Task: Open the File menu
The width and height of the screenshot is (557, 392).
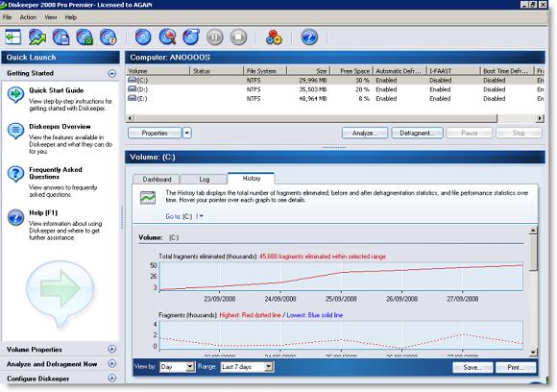Action: click(7, 17)
